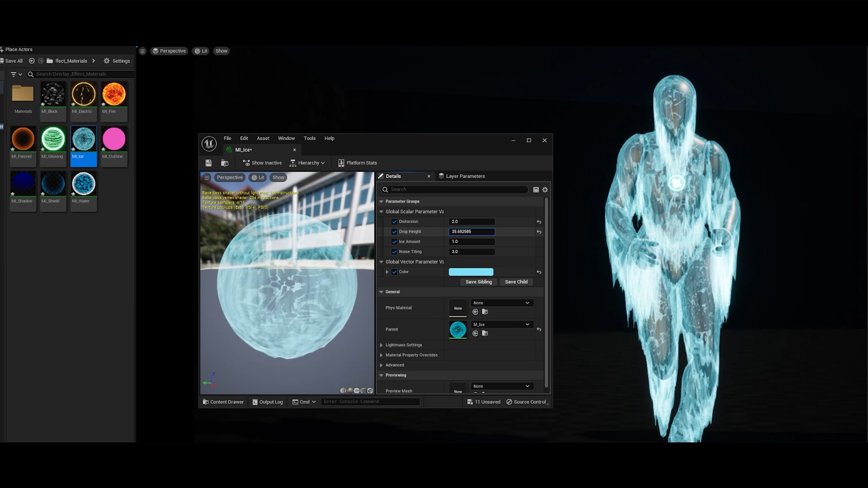Open the Asset menu

[x=263, y=138]
